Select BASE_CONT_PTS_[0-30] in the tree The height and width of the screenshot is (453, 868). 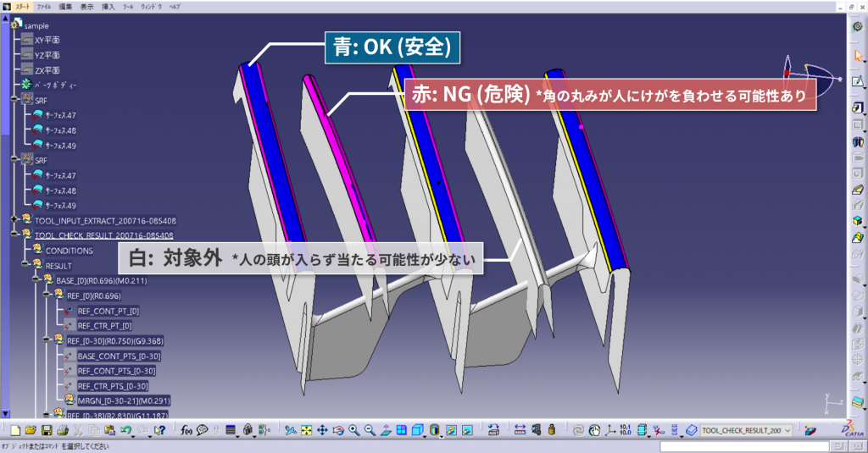tap(119, 356)
